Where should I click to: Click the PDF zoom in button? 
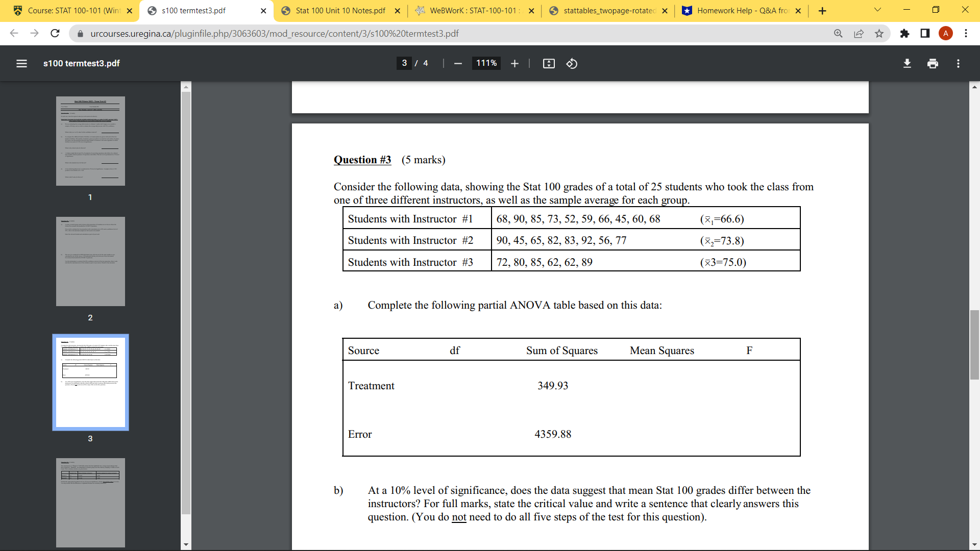click(x=514, y=63)
